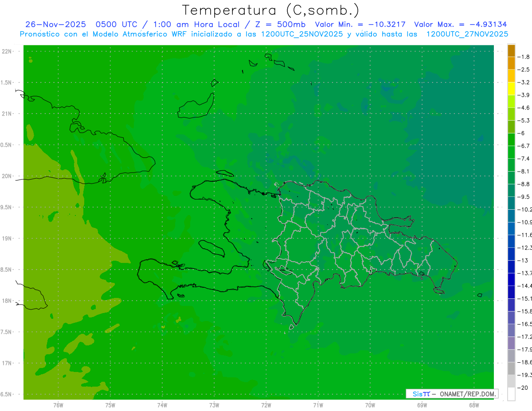This screenshot has height=411, width=532.
Task: Click the "-5.3" colorbar value
Action: point(524,121)
